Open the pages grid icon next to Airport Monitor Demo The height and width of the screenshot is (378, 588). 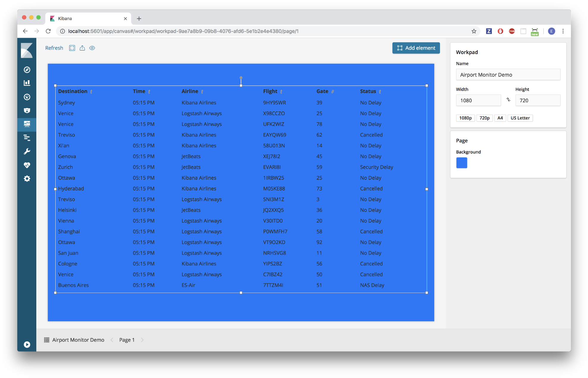point(47,340)
